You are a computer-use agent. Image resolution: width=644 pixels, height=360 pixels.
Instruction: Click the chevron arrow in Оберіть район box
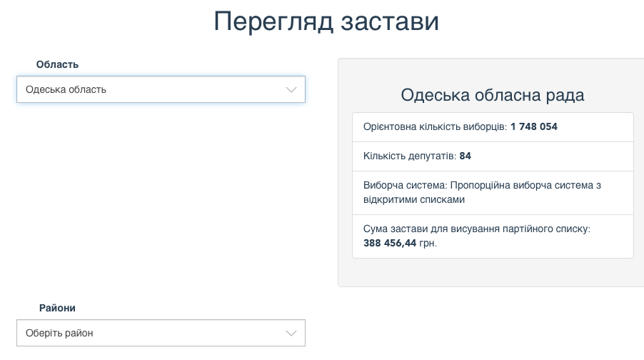(291, 334)
